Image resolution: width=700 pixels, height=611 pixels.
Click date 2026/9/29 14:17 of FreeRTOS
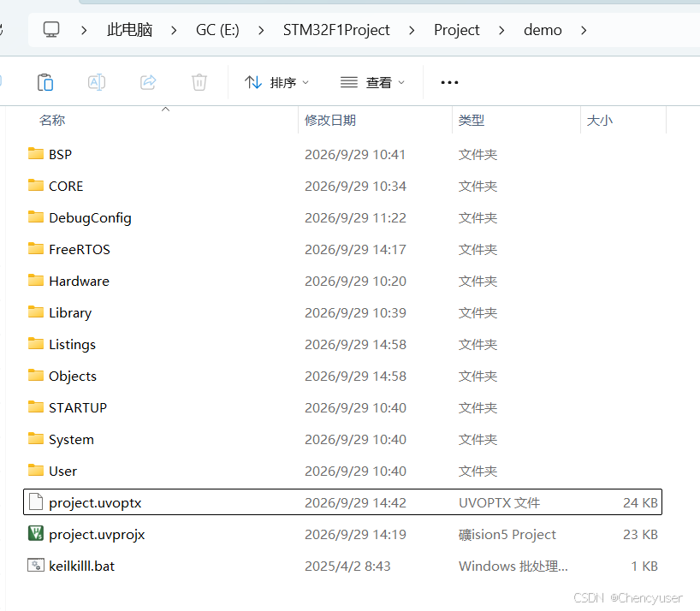[x=355, y=249]
